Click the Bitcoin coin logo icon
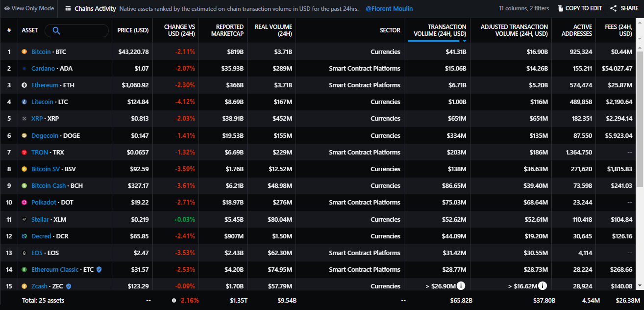644x310 pixels. [x=25, y=52]
